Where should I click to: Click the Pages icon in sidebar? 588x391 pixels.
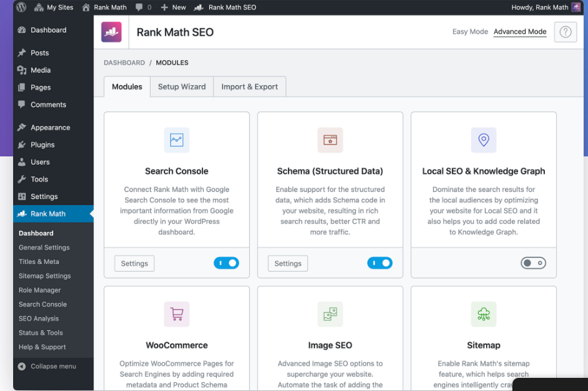[x=22, y=88]
